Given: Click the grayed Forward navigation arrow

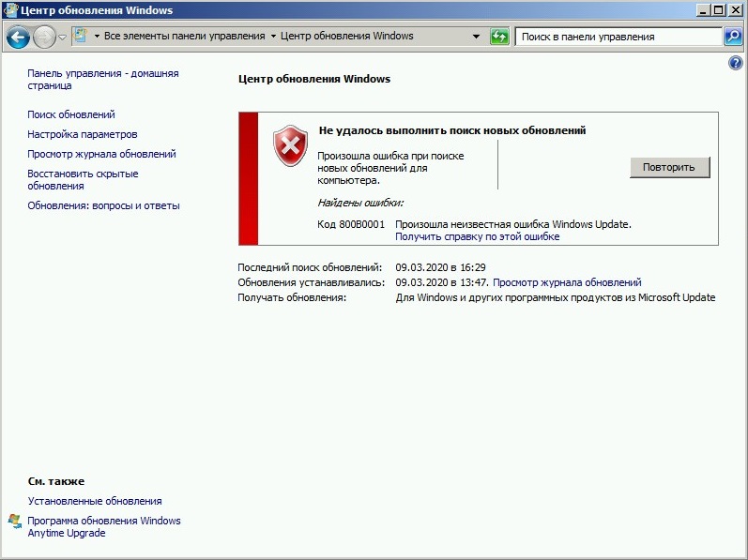Looking at the screenshot, I should point(44,38).
